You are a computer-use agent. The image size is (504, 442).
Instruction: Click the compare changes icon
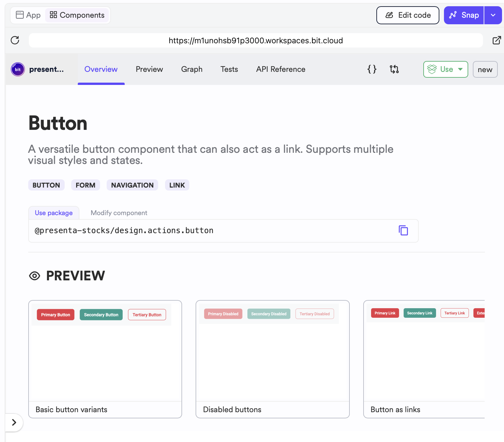pos(394,69)
